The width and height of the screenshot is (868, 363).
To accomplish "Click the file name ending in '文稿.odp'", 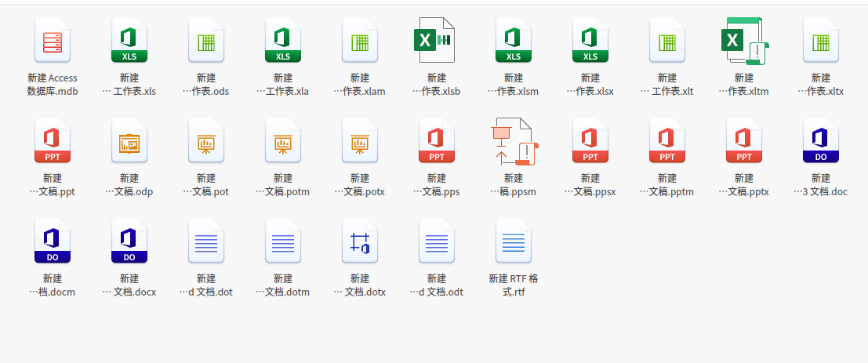I will pos(129,185).
